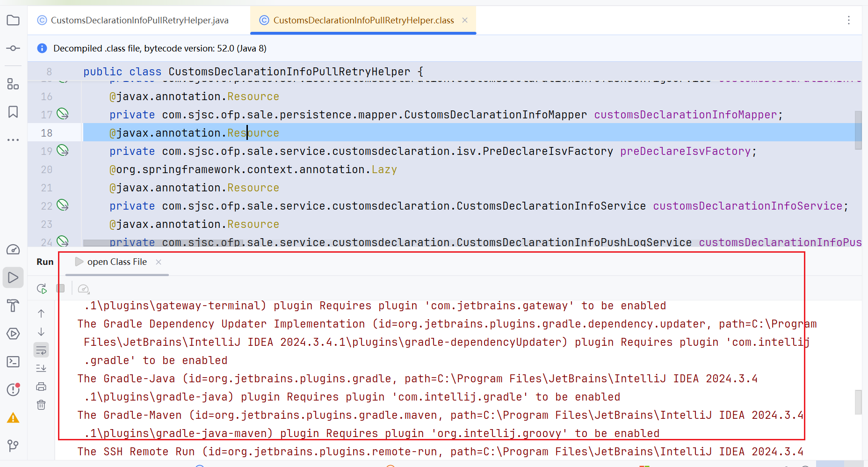Click gutter icon on line 19
The height and width of the screenshot is (467, 868).
(x=63, y=150)
